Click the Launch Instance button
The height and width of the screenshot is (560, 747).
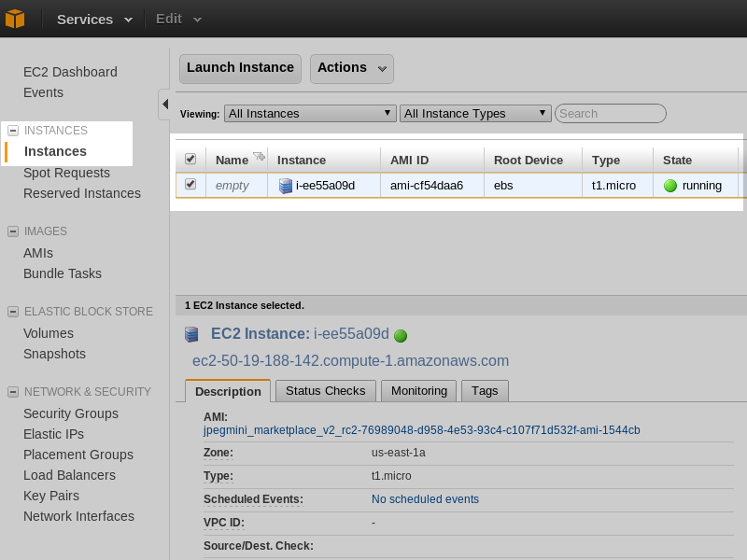click(240, 68)
